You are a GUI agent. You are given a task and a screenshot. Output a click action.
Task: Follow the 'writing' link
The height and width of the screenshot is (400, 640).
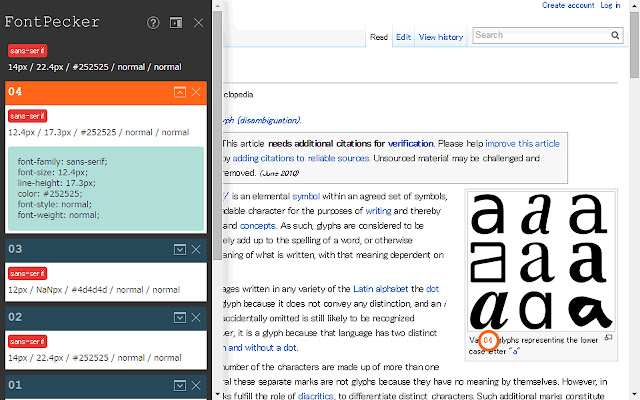(378, 211)
